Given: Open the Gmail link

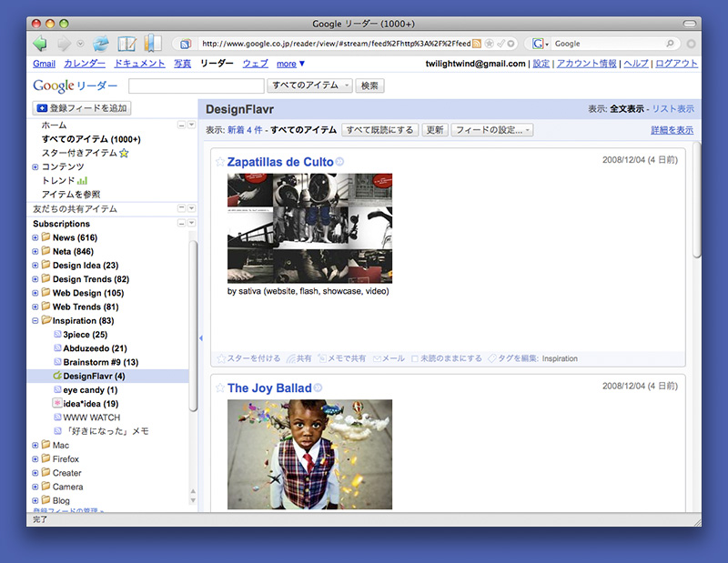Looking at the screenshot, I should pyautogui.click(x=44, y=64).
